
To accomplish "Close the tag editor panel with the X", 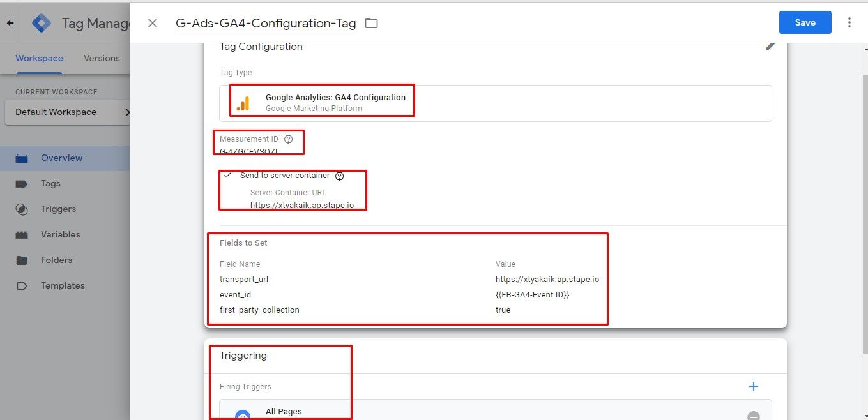I will coord(153,23).
